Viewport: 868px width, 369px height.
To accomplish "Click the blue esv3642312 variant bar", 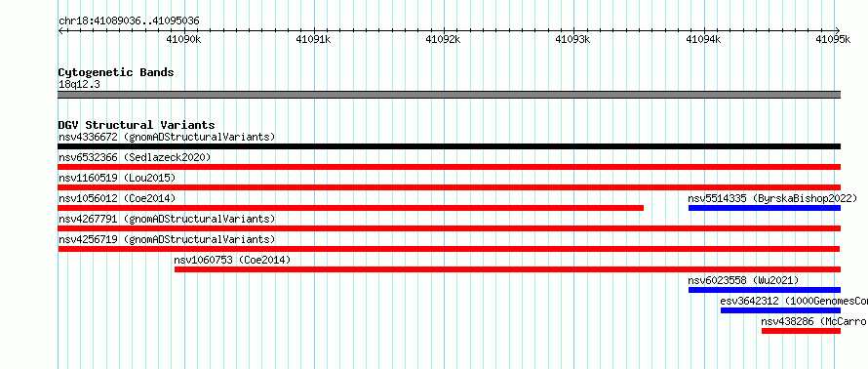I will (x=780, y=310).
